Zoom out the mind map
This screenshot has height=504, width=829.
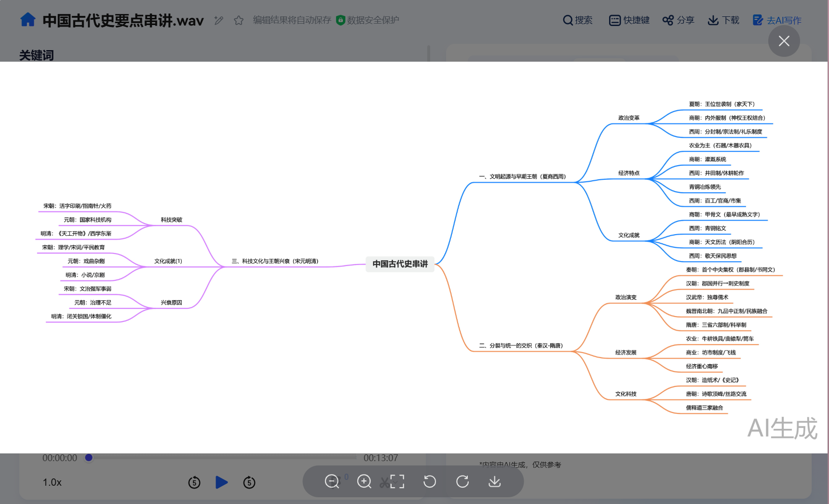[x=332, y=481]
